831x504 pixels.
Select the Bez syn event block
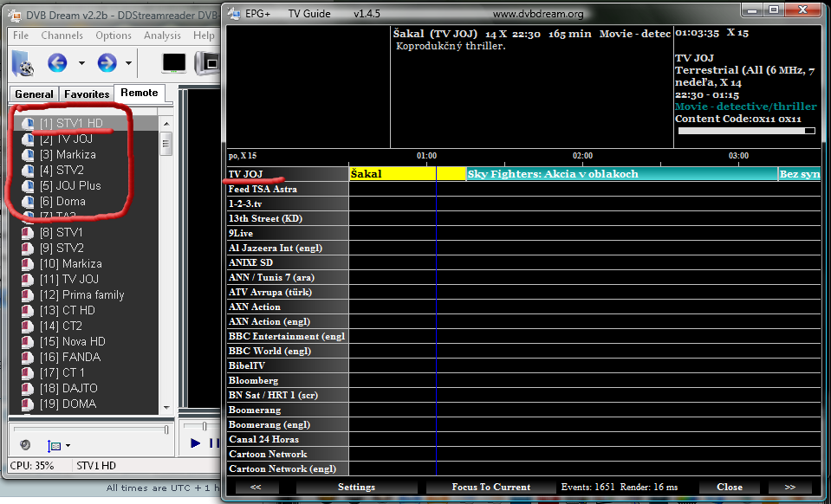pyautogui.click(x=799, y=174)
